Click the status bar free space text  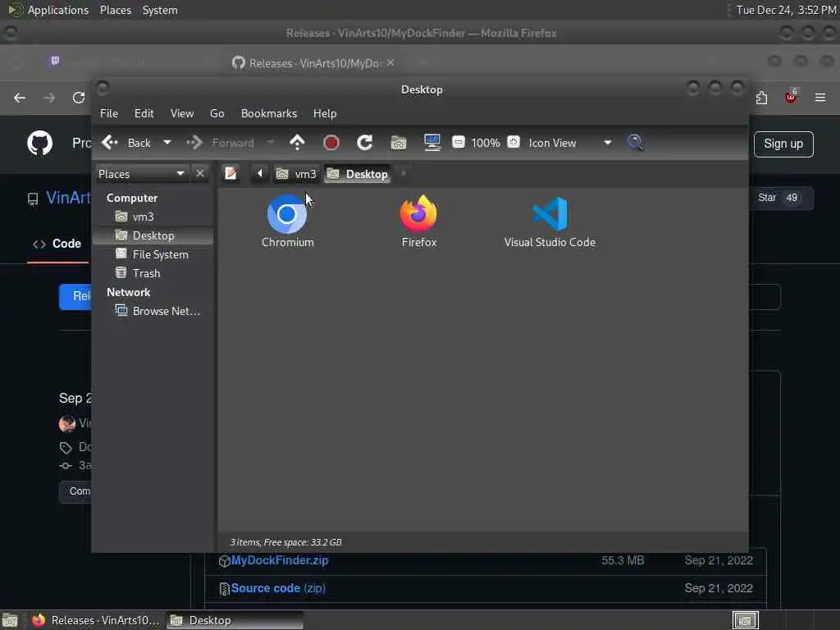[x=285, y=542]
